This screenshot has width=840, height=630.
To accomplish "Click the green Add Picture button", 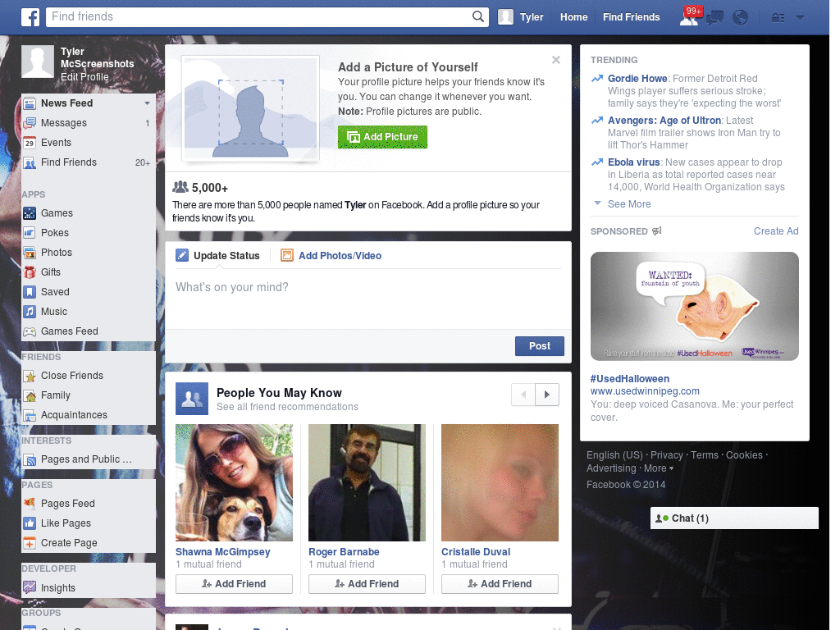I will pos(382,137).
